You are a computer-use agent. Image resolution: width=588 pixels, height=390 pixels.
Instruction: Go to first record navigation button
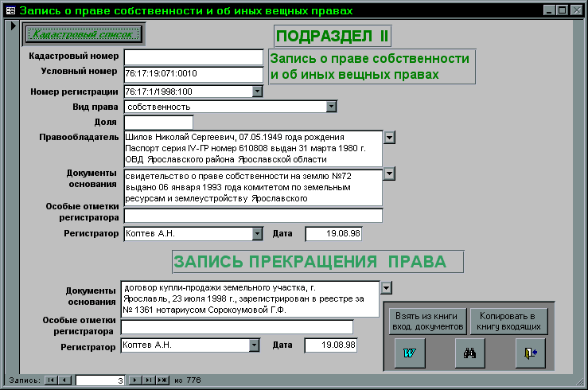click(x=51, y=380)
